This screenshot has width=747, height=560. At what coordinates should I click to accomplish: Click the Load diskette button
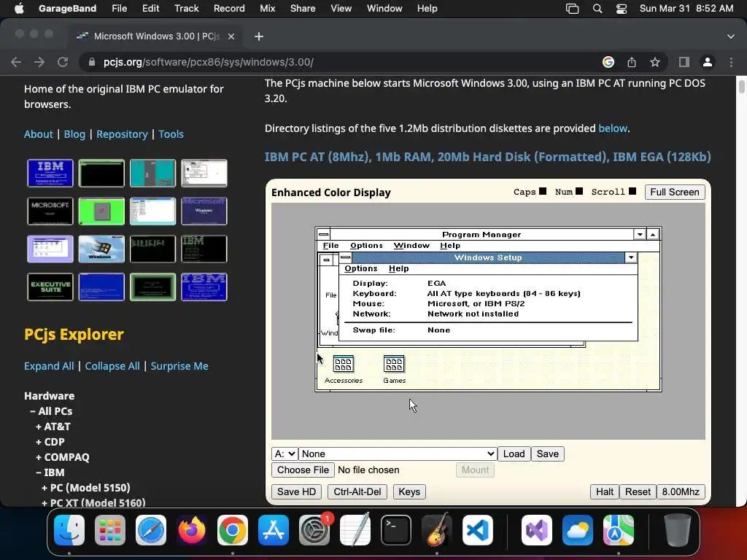(x=514, y=454)
